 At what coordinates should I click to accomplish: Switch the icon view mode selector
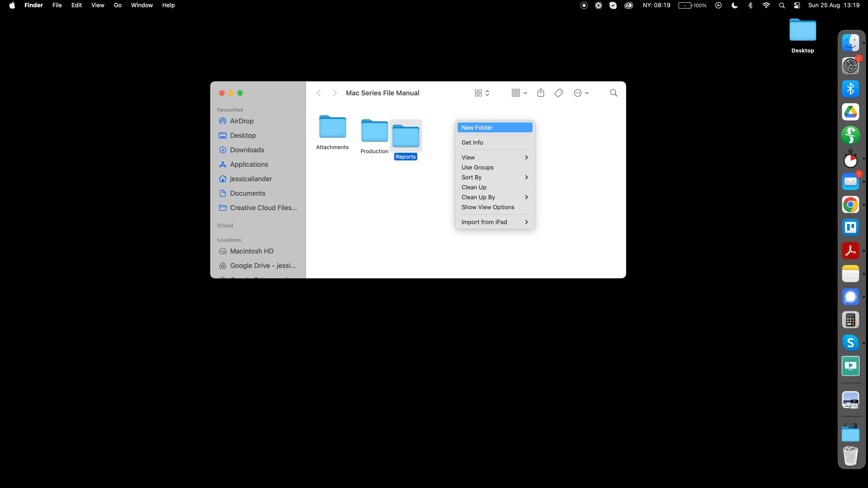(481, 93)
